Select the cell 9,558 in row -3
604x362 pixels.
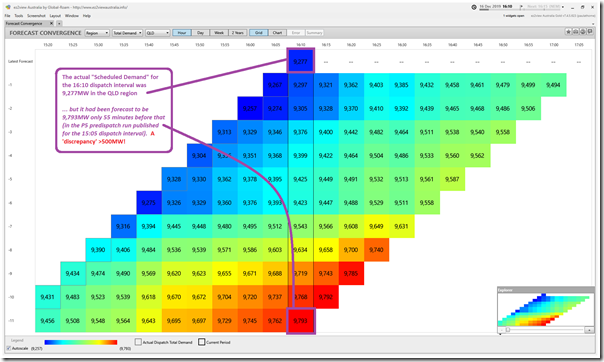pyautogui.click(x=503, y=132)
